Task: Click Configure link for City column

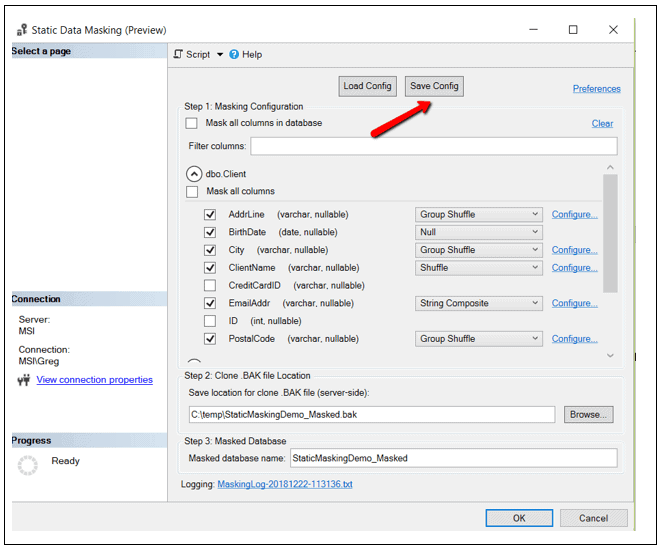Action: point(574,250)
